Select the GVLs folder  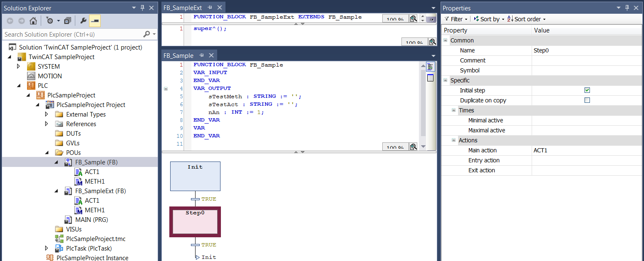pyautogui.click(x=73, y=143)
